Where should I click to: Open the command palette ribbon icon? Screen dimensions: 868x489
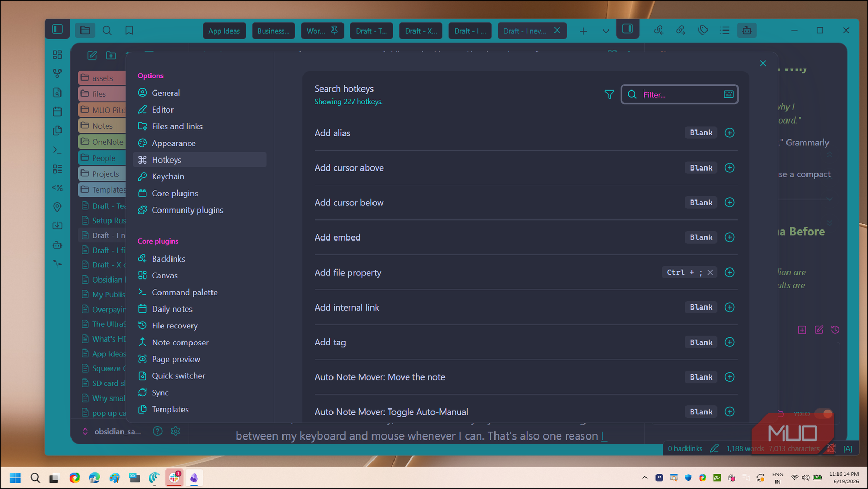pyautogui.click(x=57, y=150)
